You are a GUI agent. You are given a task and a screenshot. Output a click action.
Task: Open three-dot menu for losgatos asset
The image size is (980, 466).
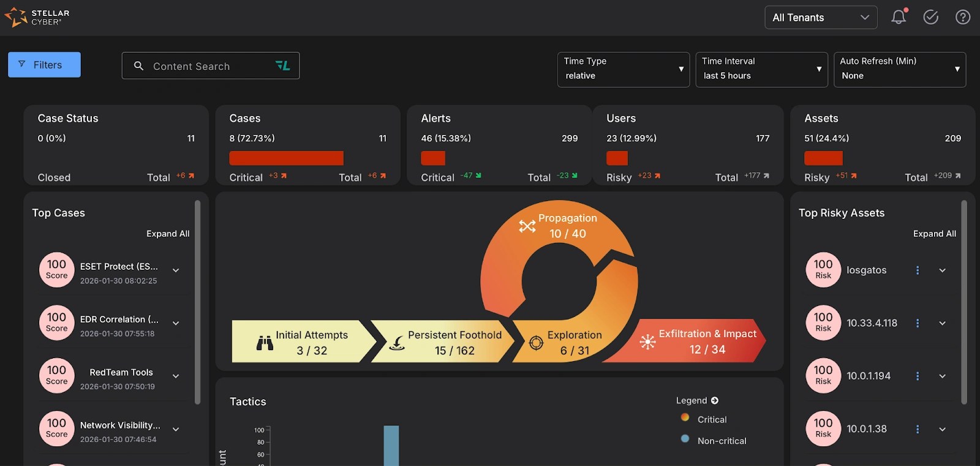[x=918, y=270]
